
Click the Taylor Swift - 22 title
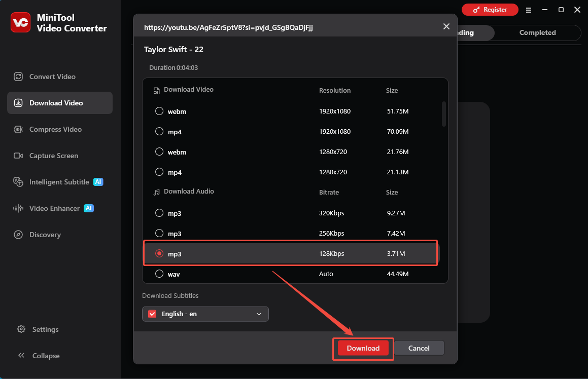tap(174, 50)
